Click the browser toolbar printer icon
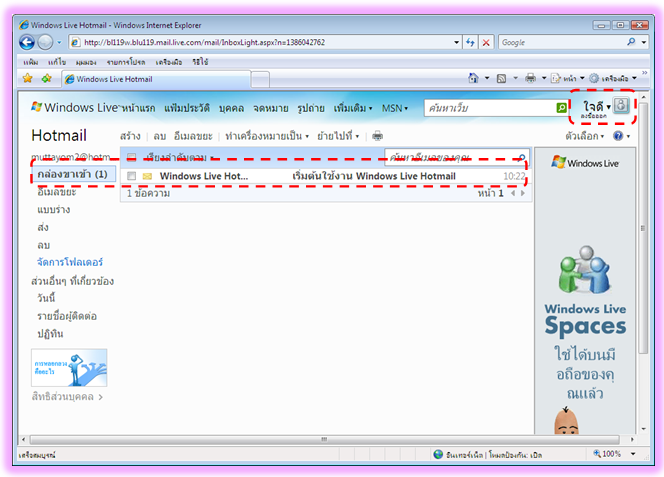 pos(530,78)
